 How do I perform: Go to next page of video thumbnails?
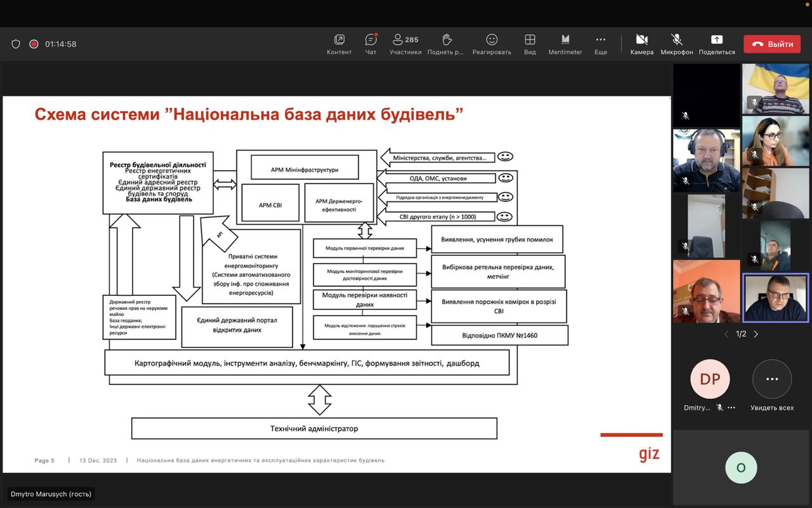pos(756,334)
